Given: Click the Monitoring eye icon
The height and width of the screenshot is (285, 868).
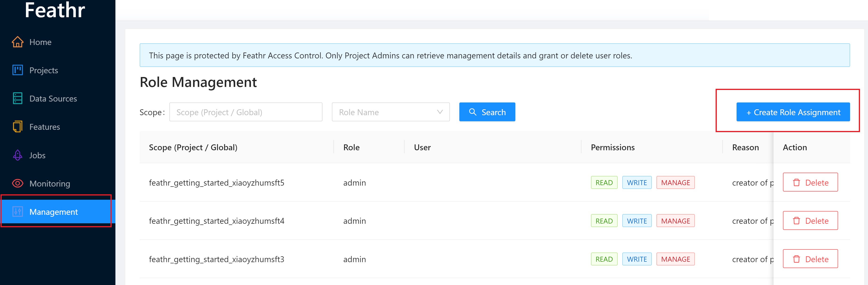Looking at the screenshot, I should pos(17,183).
